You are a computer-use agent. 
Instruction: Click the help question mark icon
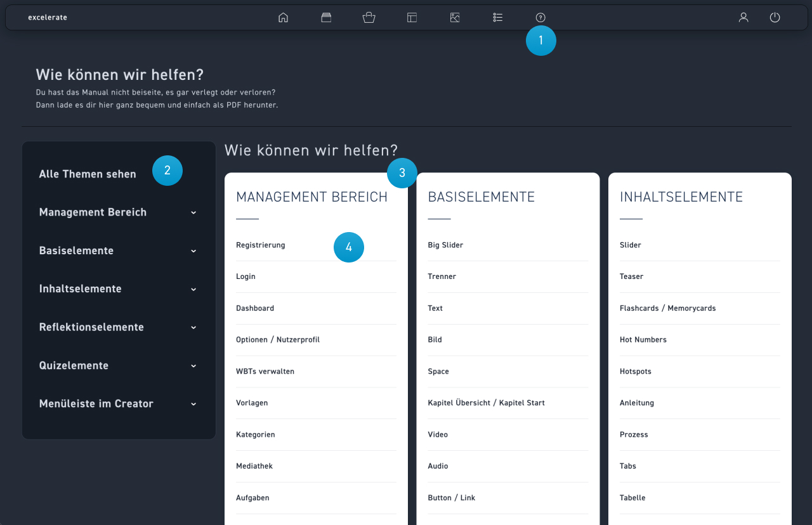coord(540,18)
